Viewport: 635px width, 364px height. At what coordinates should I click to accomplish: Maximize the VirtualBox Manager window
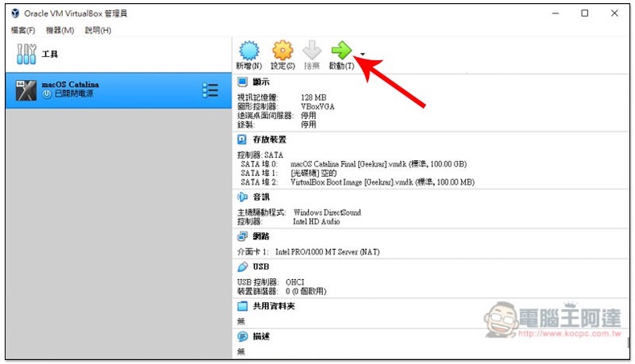point(585,13)
